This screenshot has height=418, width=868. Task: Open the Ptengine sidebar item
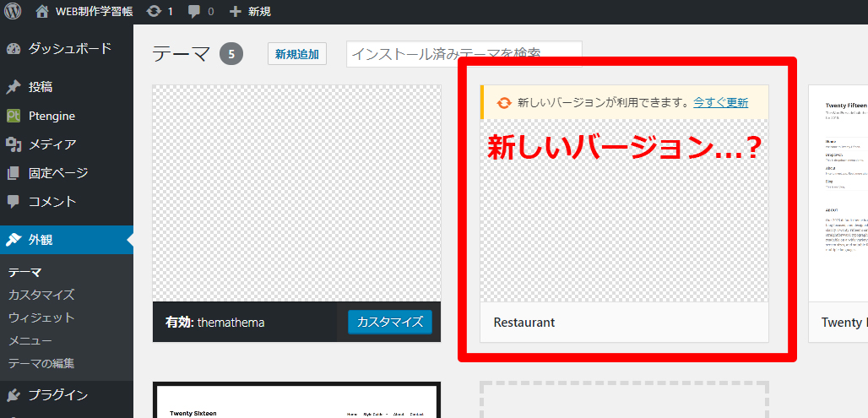52,116
